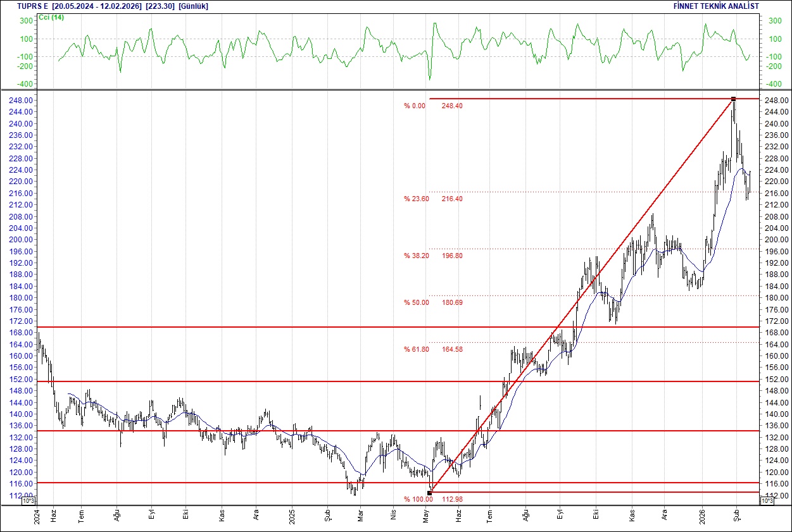Click the black anchor square at the trendline top
The width and height of the screenshot is (792, 532).
click(x=732, y=99)
